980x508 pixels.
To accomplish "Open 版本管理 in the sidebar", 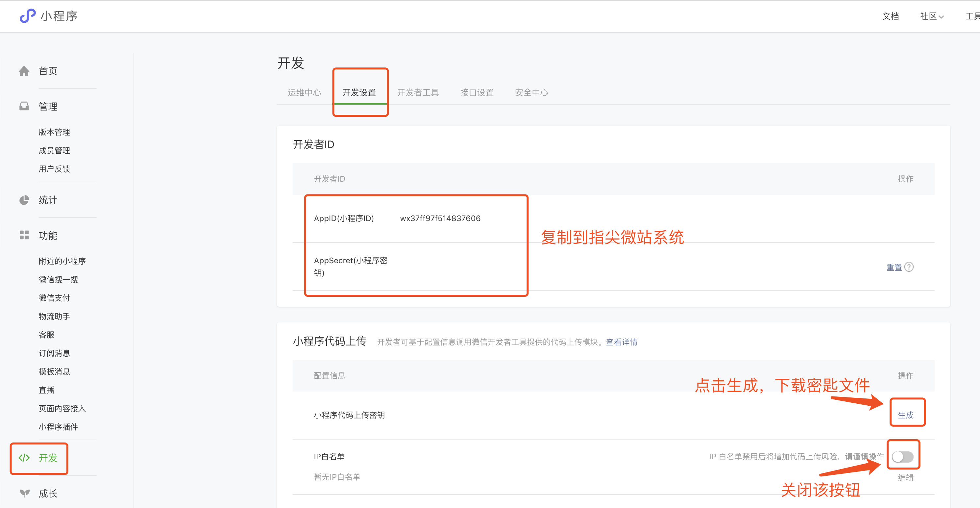I will [54, 132].
